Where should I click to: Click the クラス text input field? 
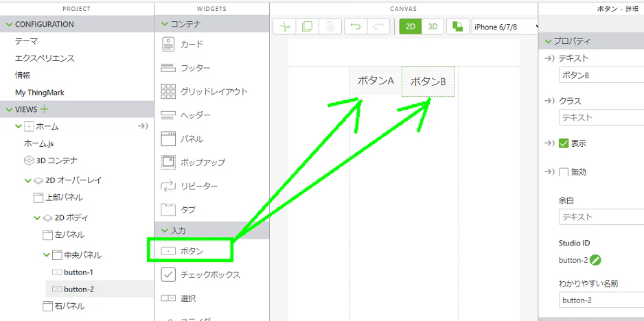601,117
